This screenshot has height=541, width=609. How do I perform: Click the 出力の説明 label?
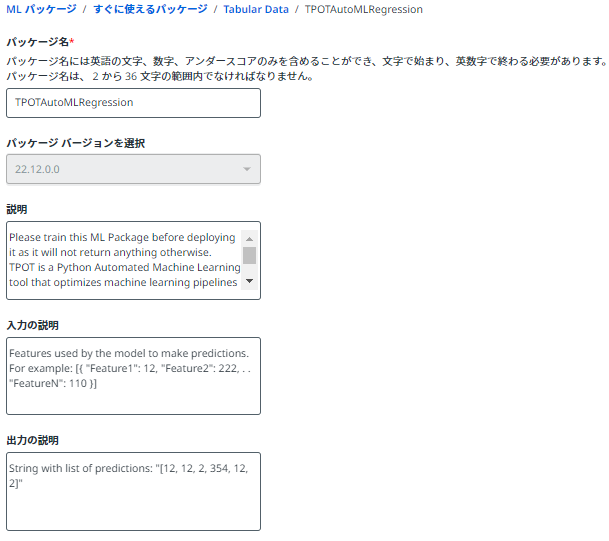(33, 440)
